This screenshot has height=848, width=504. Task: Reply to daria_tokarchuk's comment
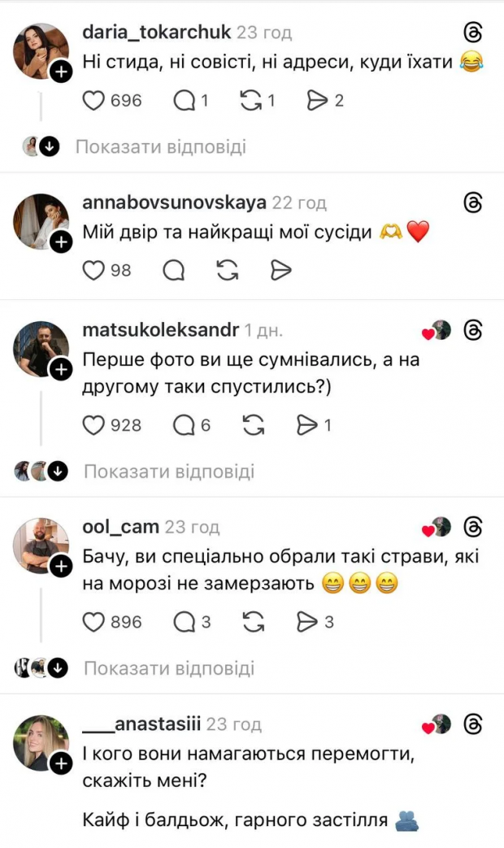[185, 101]
